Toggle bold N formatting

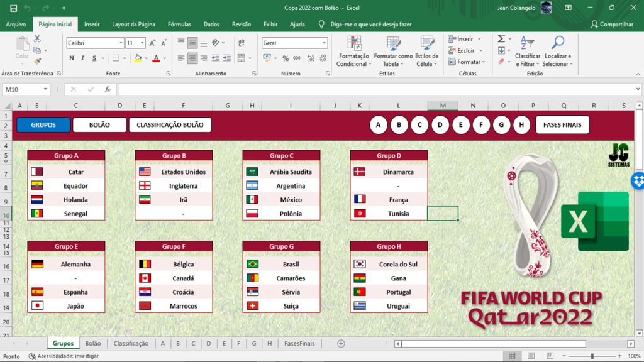coord(72,58)
